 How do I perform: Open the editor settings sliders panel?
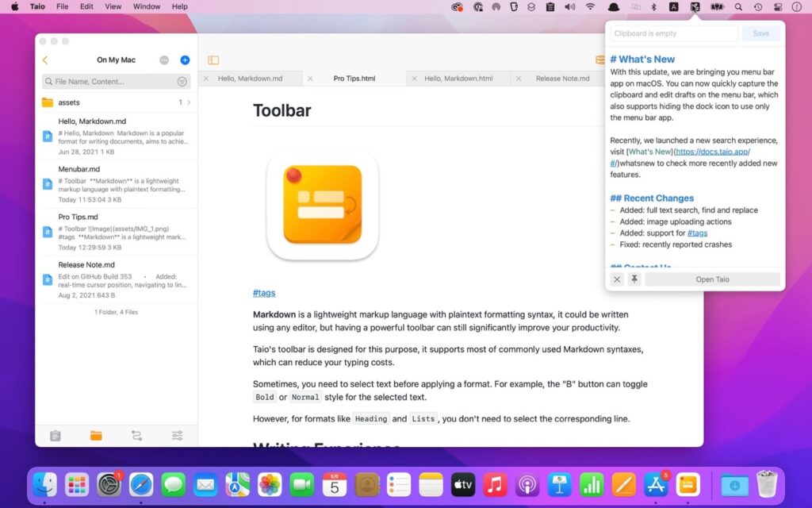click(x=177, y=435)
